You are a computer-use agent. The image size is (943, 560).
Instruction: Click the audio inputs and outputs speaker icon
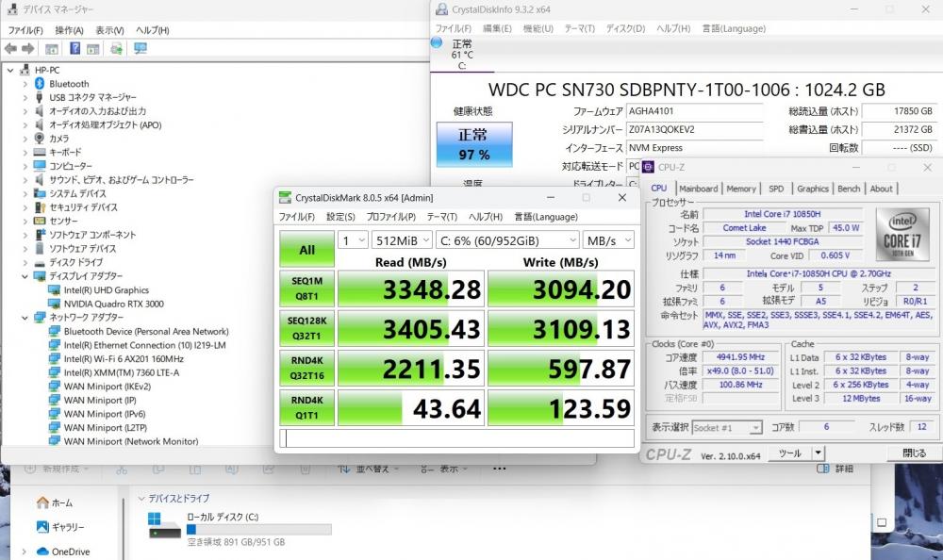40,111
